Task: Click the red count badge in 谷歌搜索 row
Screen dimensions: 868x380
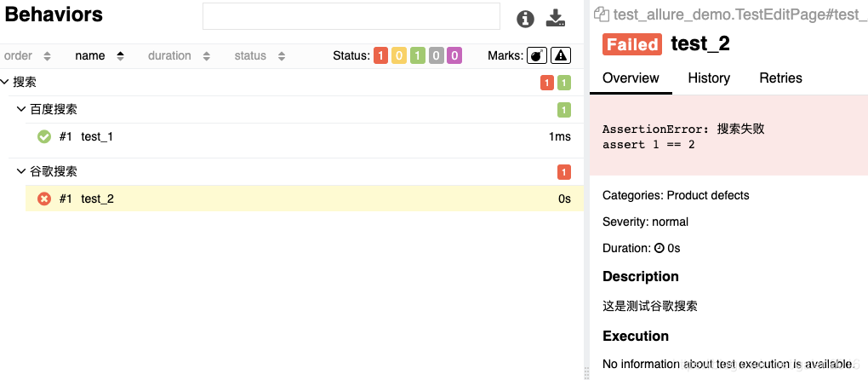Action: (563, 172)
